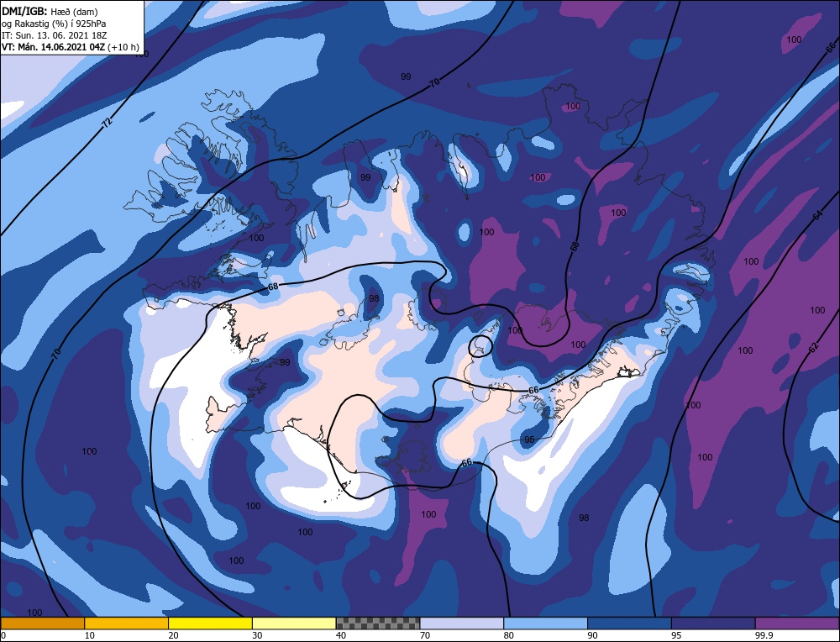This screenshot has width=840, height=642.
Task: Click the '99.9' legend tick label
Action: (764, 635)
